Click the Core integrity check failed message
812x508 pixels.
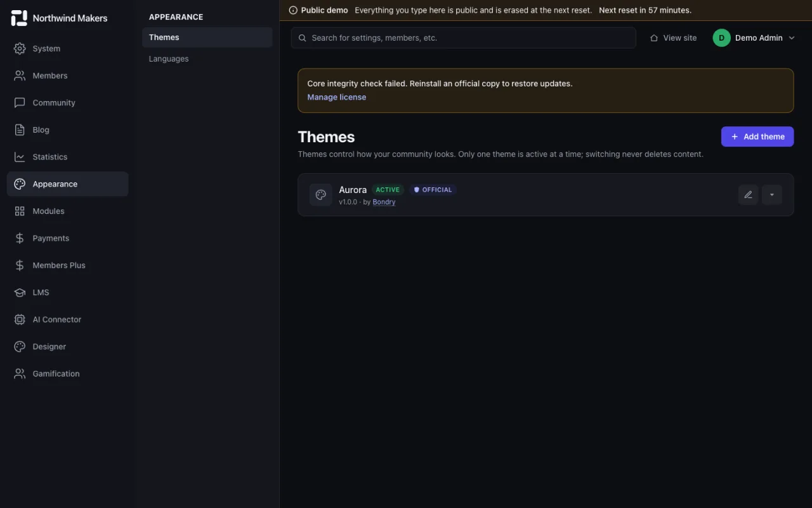pos(440,84)
